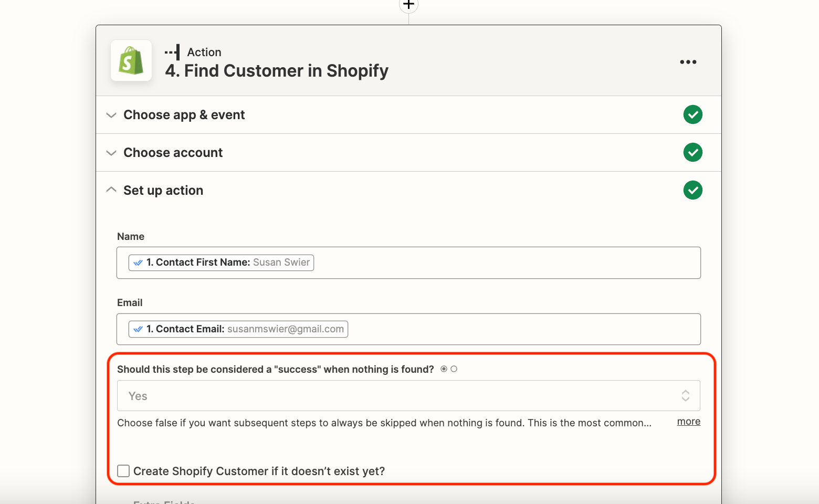Open the three-dot options menu
This screenshot has width=819, height=504.
tap(688, 61)
